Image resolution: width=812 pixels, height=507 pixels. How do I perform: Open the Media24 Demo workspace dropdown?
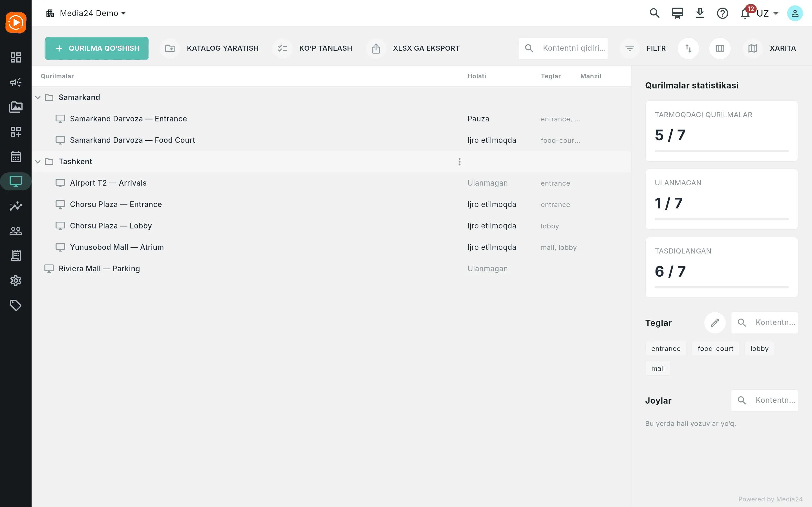click(x=86, y=14)
